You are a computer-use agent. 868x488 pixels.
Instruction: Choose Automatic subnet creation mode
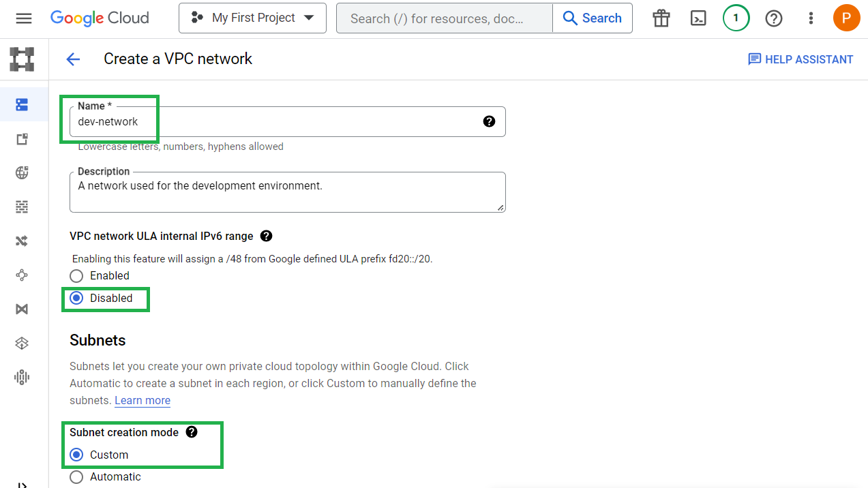(x=77, y=477)
